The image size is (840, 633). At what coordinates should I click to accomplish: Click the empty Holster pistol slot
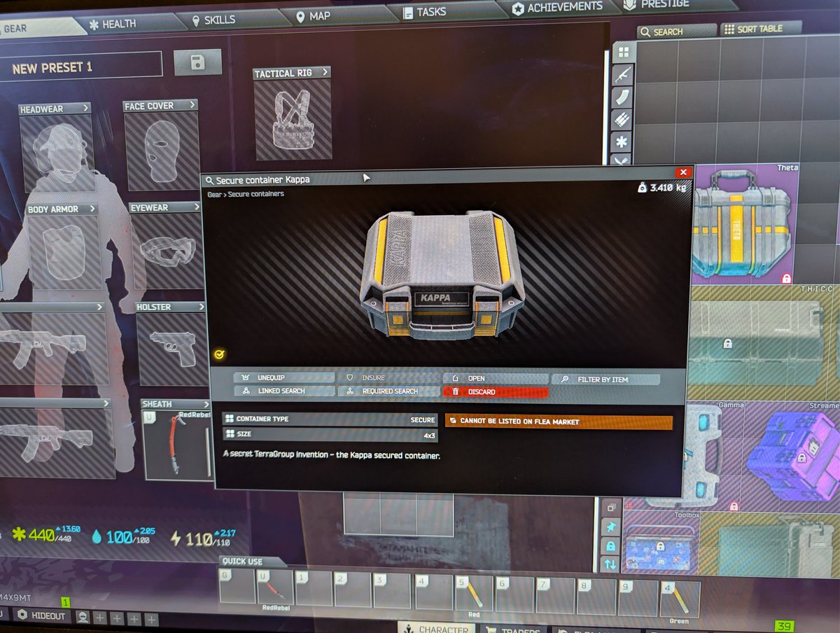click(x=174, y=349)
